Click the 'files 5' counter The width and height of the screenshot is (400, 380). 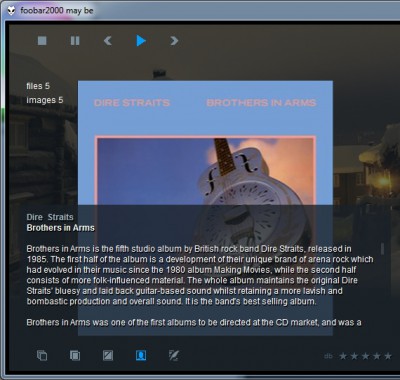[38, 86]
